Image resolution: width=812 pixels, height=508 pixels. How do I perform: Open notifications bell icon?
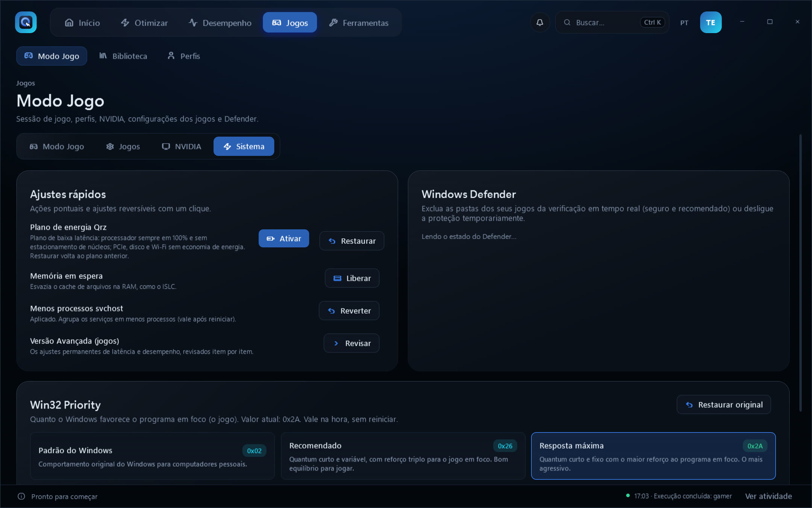540,23
